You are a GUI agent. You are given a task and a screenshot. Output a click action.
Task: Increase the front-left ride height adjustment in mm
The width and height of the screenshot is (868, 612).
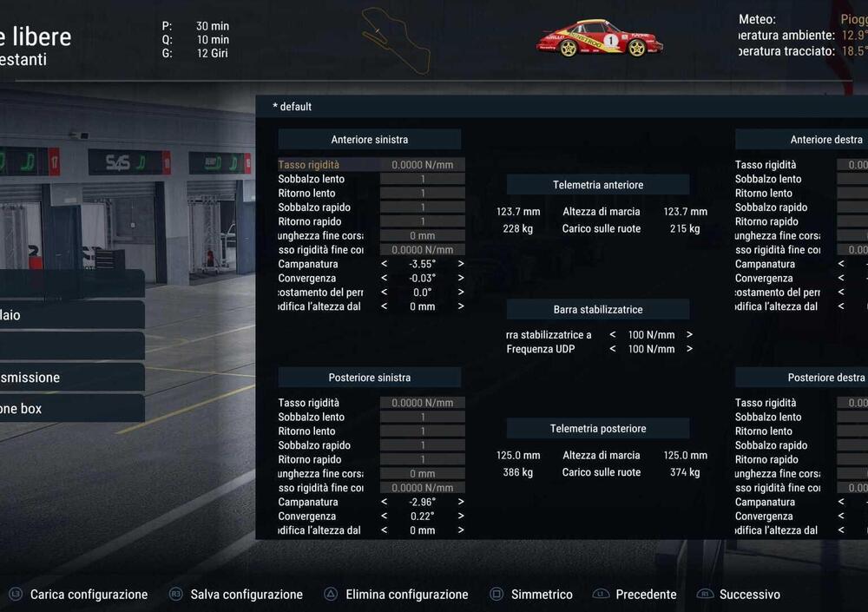[x=461, y=306]
